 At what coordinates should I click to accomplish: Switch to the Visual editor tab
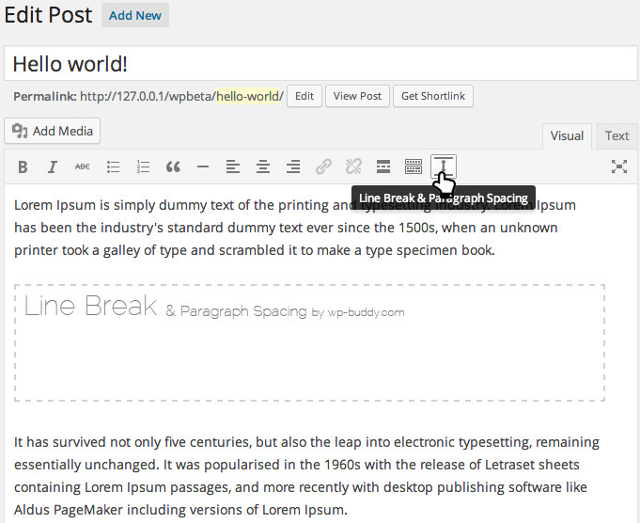[567, 136]
